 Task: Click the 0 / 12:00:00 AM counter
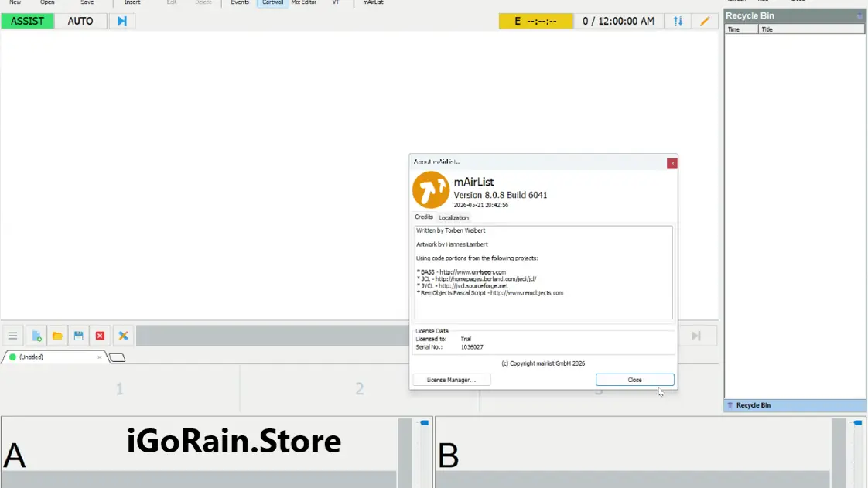pyautogui.click(x=618, y=21)
